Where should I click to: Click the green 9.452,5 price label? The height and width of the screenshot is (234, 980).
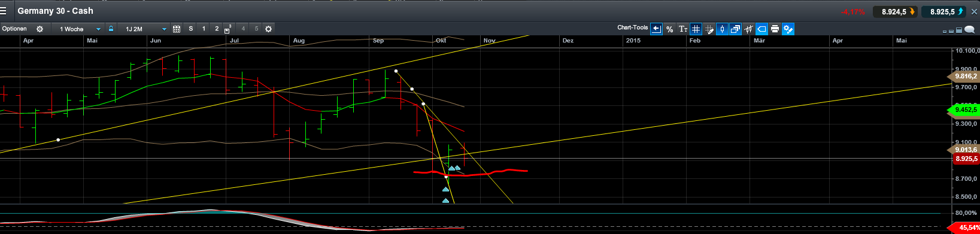point(964,110)
